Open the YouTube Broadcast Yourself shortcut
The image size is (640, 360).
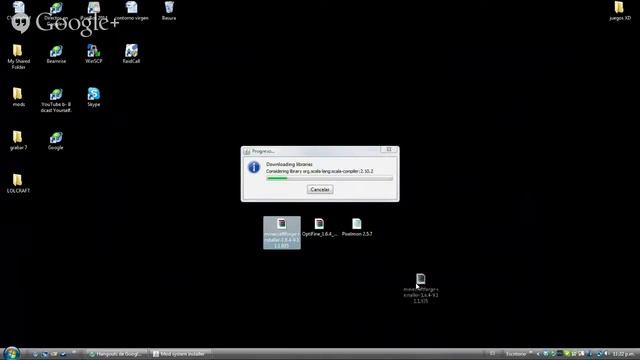pos(56,100)
